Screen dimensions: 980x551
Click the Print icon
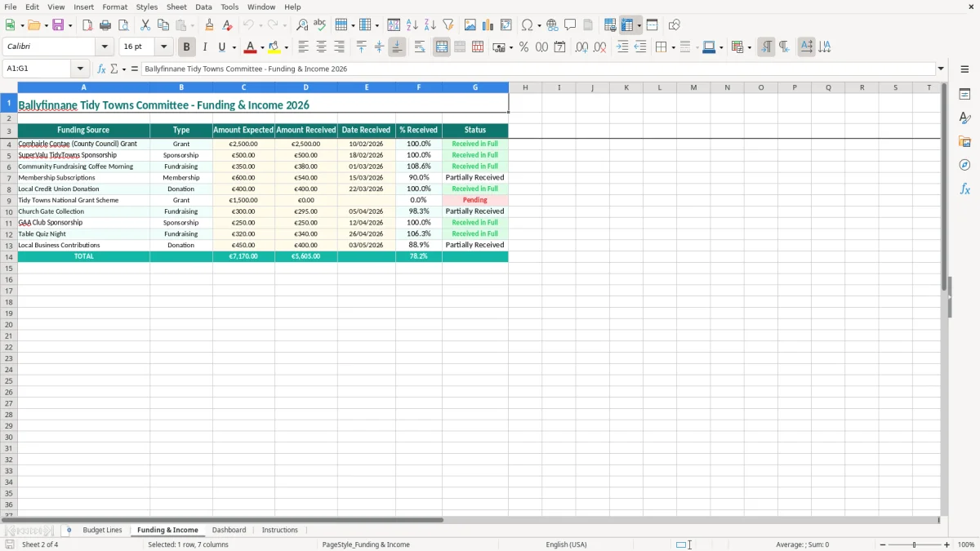click(x=105, y=25)
